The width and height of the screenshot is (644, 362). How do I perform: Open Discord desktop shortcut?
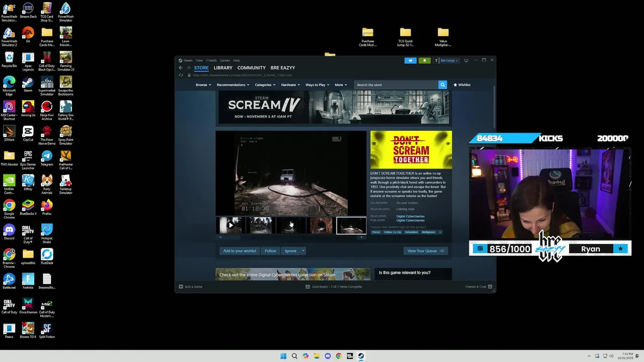tap(9, 232)
